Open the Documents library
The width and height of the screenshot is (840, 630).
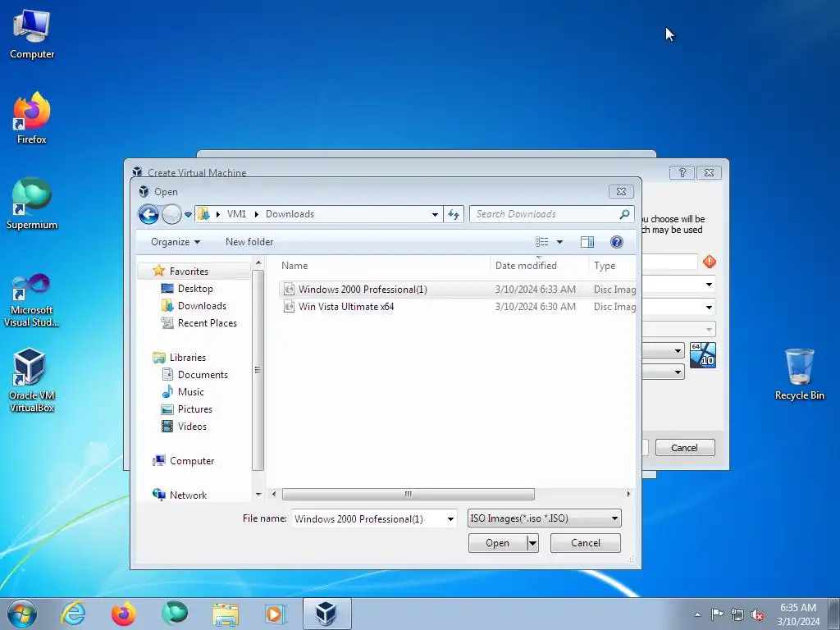(203, 374)
